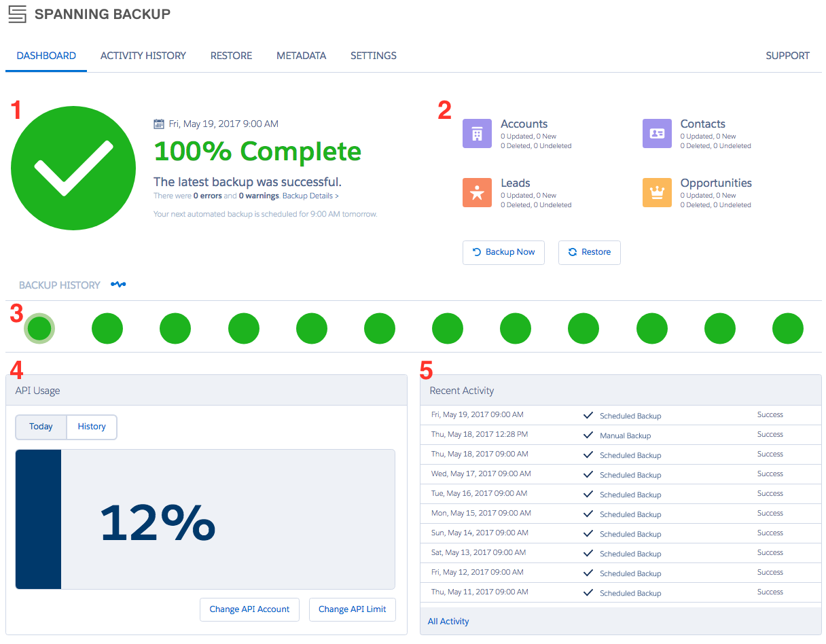The height and width of the screenshot is (644, 826).
Task: Switch to the Activity History tab
Action: 143,56
